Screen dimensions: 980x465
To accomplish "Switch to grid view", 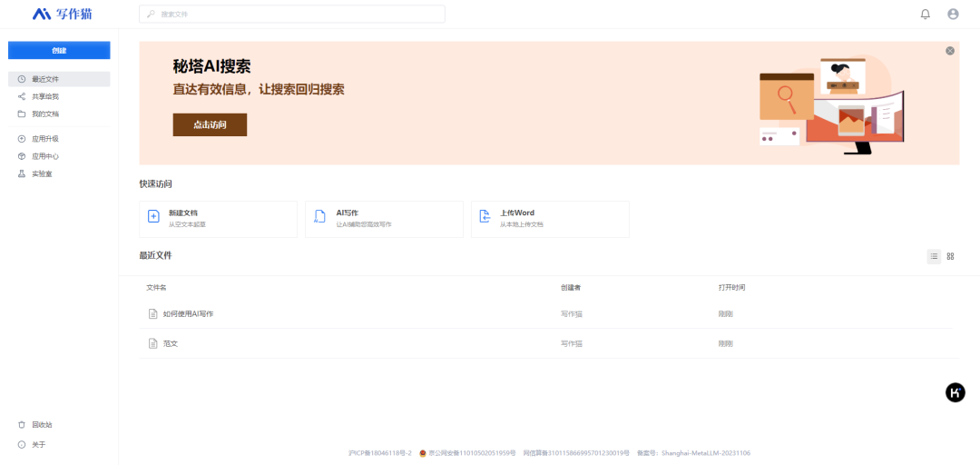I will click(951, 256).
